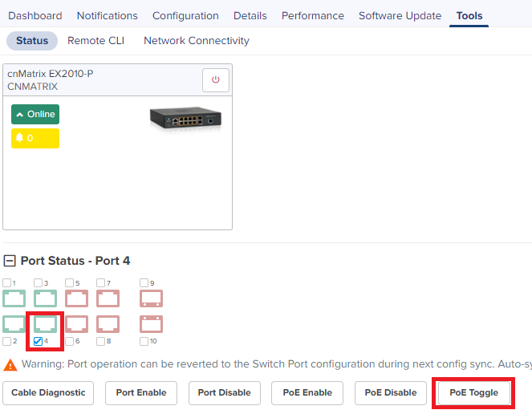This screenshot has width=532, height=410.
Task: Check the port 8 checkbox
Action: (x=100, y=341)
